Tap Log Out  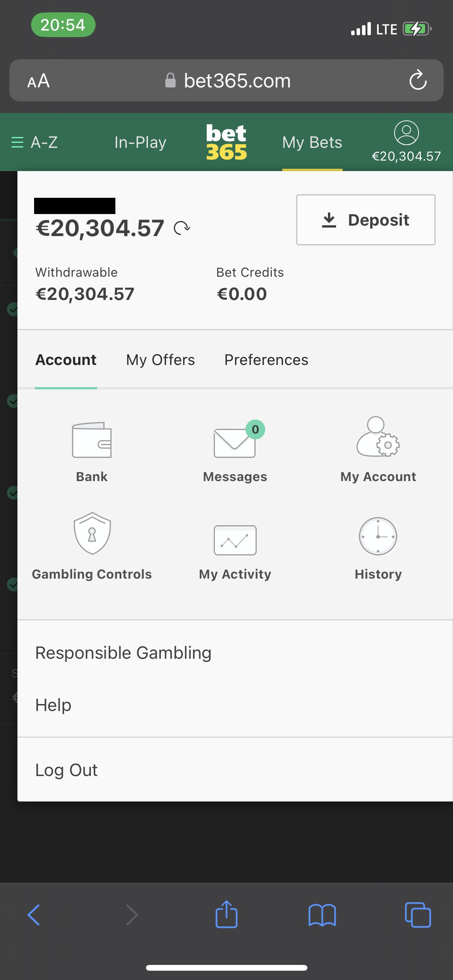67,770
